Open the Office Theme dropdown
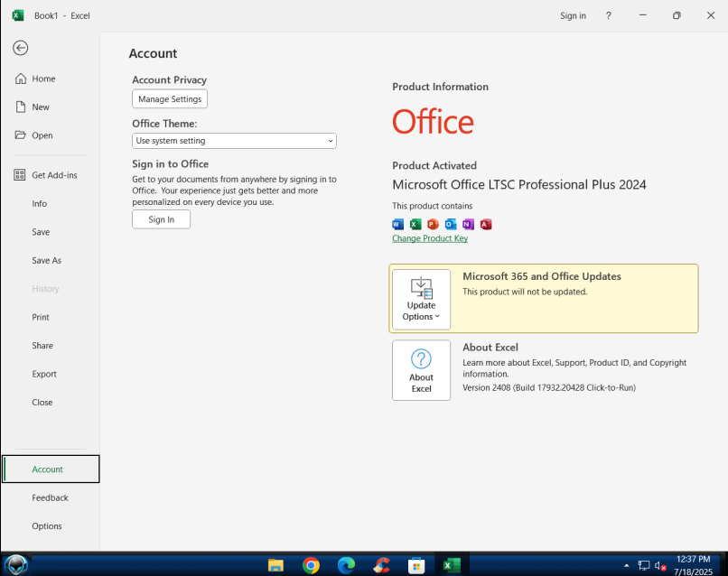728x576 pixels. pos(234,141)
